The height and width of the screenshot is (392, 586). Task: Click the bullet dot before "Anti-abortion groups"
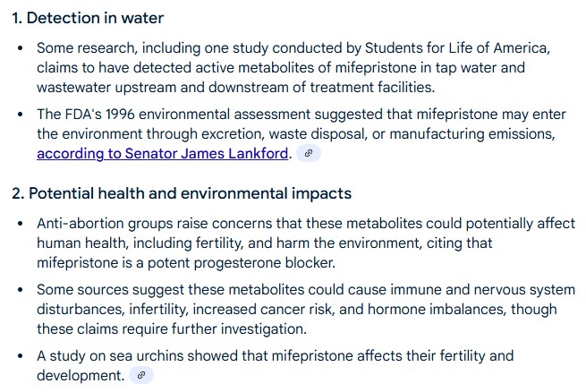point(20,224)
